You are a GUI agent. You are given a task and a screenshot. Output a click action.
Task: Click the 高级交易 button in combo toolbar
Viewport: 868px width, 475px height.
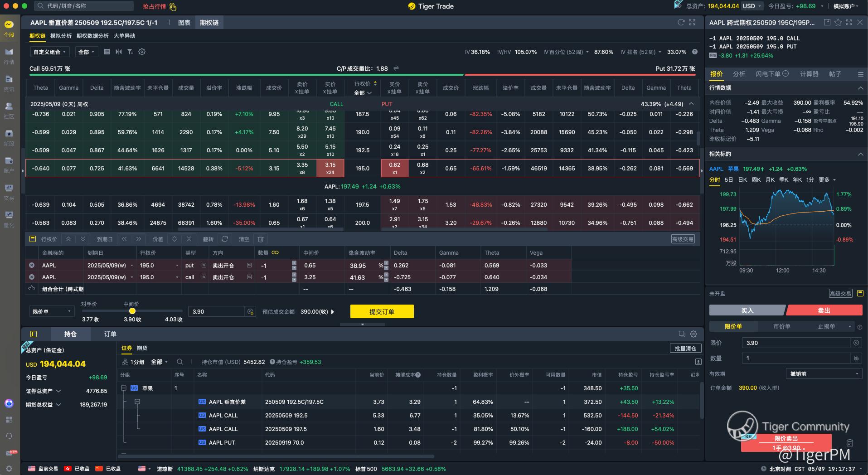683,239
